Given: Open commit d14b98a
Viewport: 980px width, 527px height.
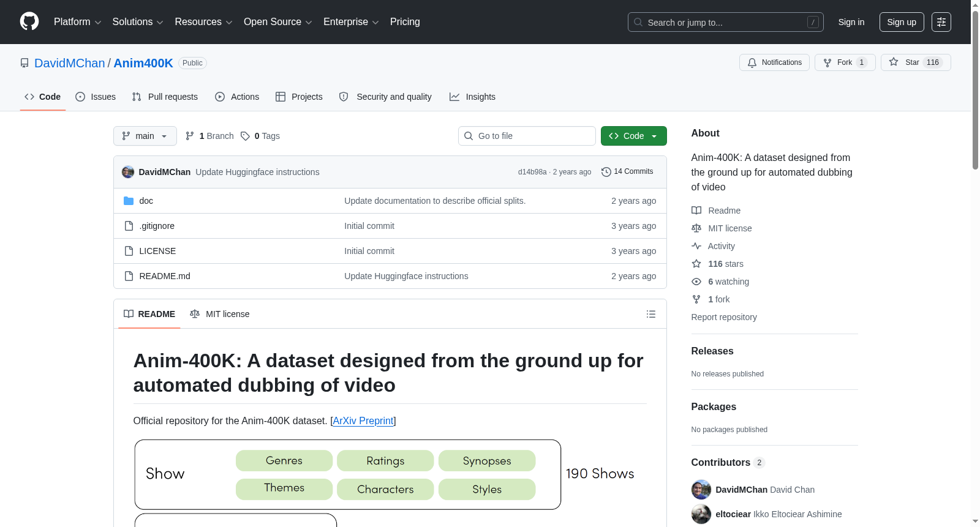Looking at the screenshot, I should pos(532,172).
